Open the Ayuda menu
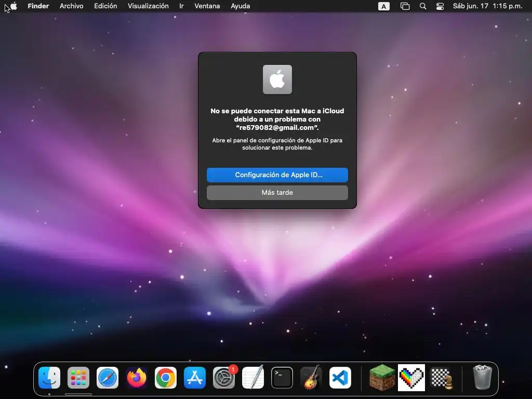This screenshot has width=532, height=399. point(240,6)
